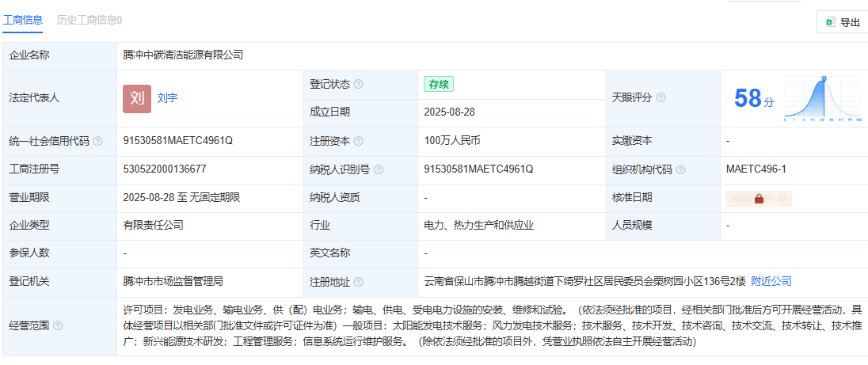Click help icon beside 组织机构代码
This screenshot has height=365, width=868.
680,169
